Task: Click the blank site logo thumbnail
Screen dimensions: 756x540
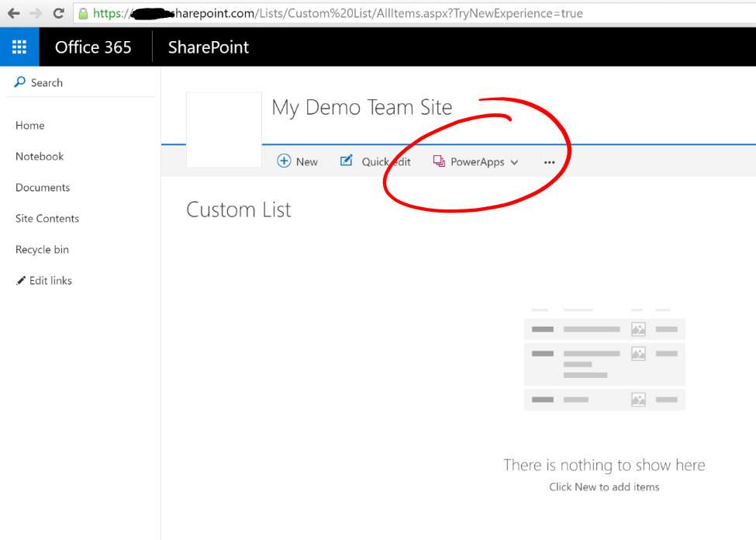Action: click(224, 130)
